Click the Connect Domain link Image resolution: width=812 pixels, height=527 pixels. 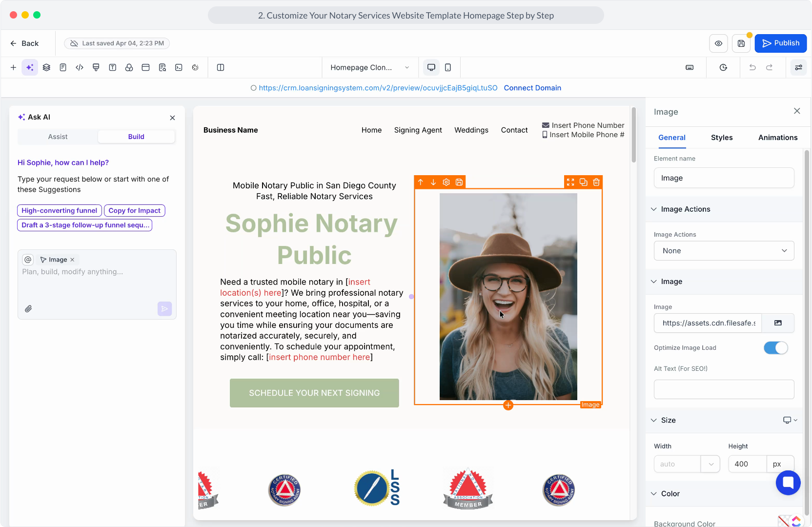532,88
